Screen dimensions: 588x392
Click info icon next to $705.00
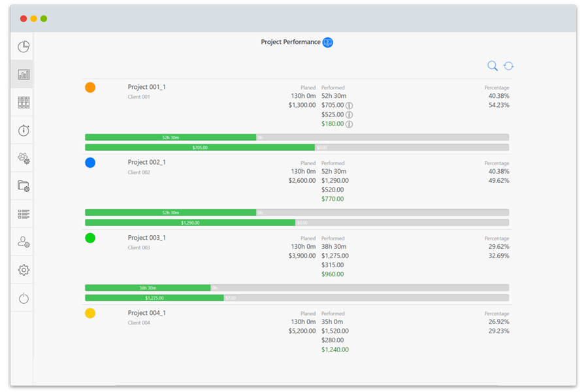(x=350, y=106)
